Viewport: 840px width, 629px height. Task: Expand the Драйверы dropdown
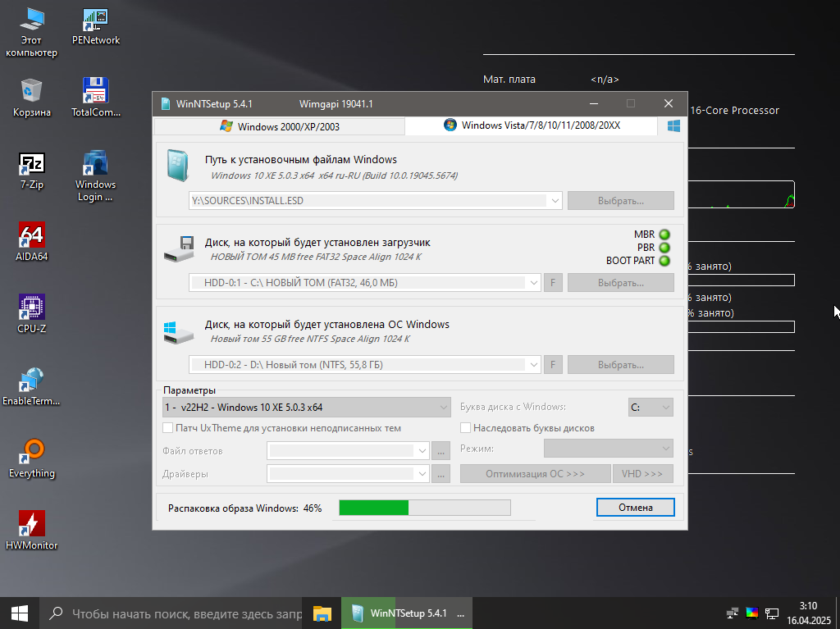tap(422, 474)
